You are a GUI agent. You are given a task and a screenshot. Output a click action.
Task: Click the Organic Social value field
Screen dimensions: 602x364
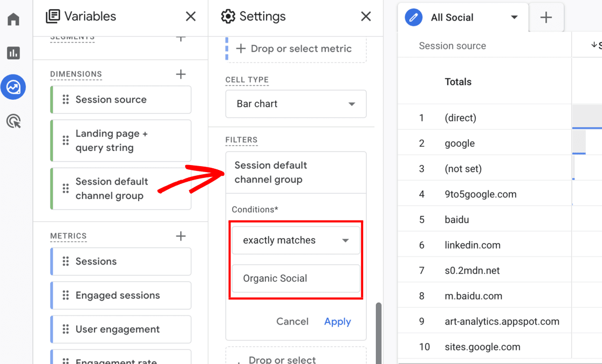[296, 279]
